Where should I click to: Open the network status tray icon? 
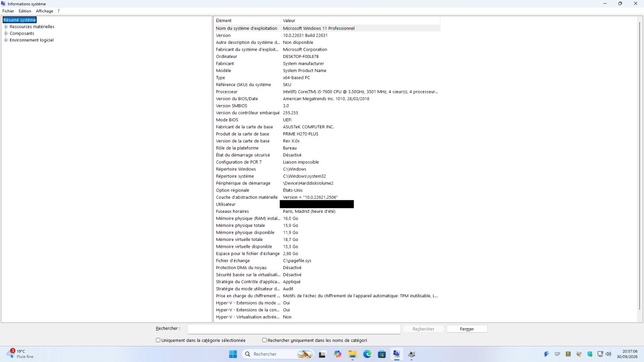600,354
